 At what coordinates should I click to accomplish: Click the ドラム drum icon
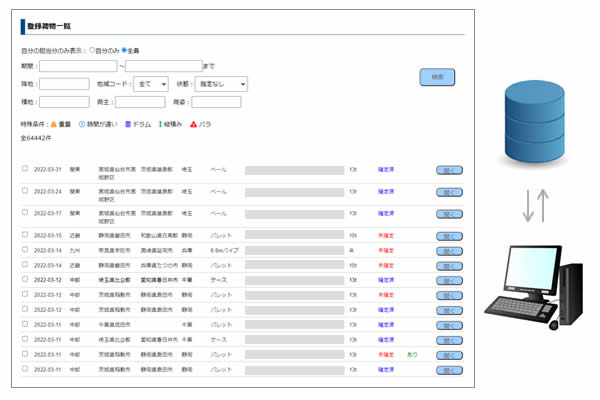pyautogui.click(x=128, y=123)
